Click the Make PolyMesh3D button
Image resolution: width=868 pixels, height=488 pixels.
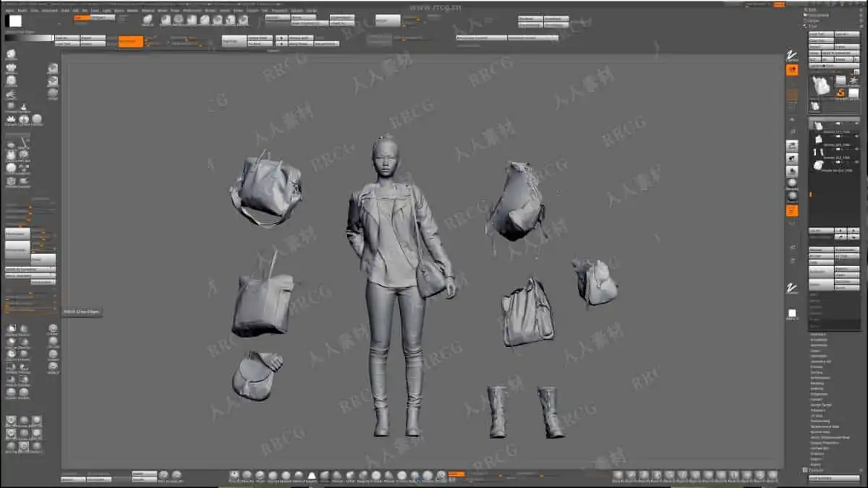841,53
